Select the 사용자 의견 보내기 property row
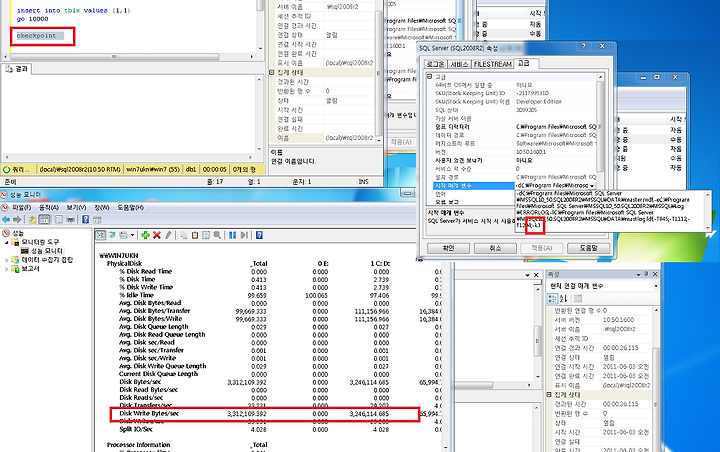Image resolution: width=720 pixels, height=452 pixels. [514, 161]
